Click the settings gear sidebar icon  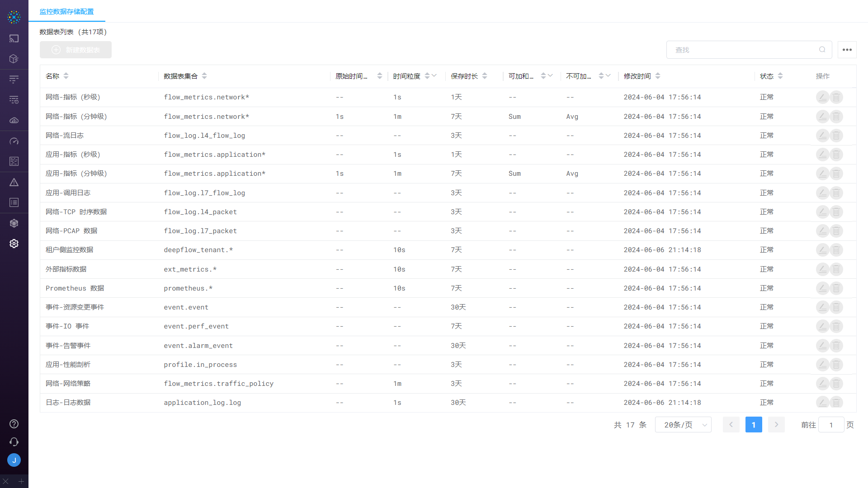click(x=14, y=244)
